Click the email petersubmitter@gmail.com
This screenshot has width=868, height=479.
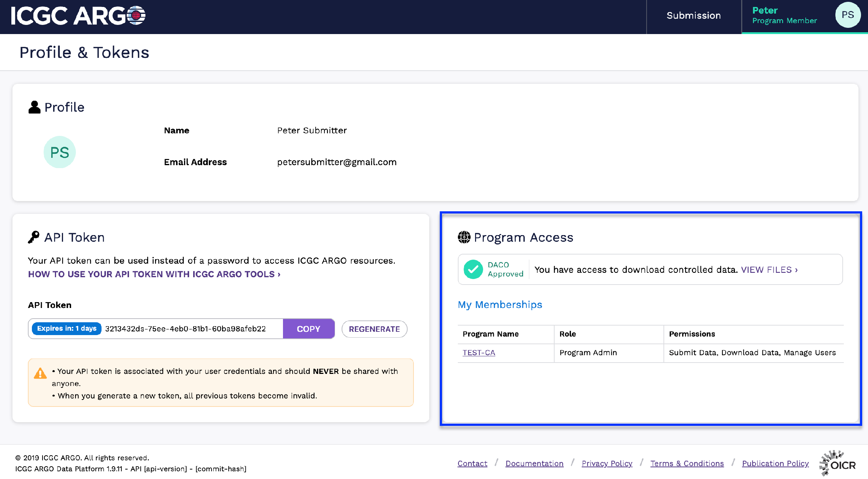click(x=337, y=162)
